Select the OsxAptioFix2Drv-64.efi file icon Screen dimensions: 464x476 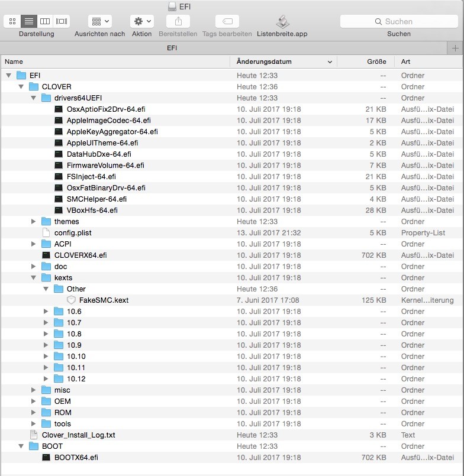(59, 109)
